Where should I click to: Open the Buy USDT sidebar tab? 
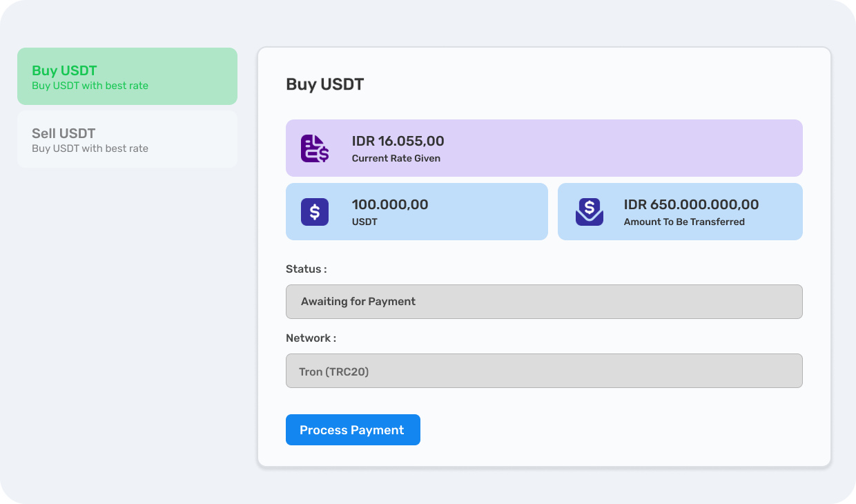pyautogui.click(x=127, y=77)
